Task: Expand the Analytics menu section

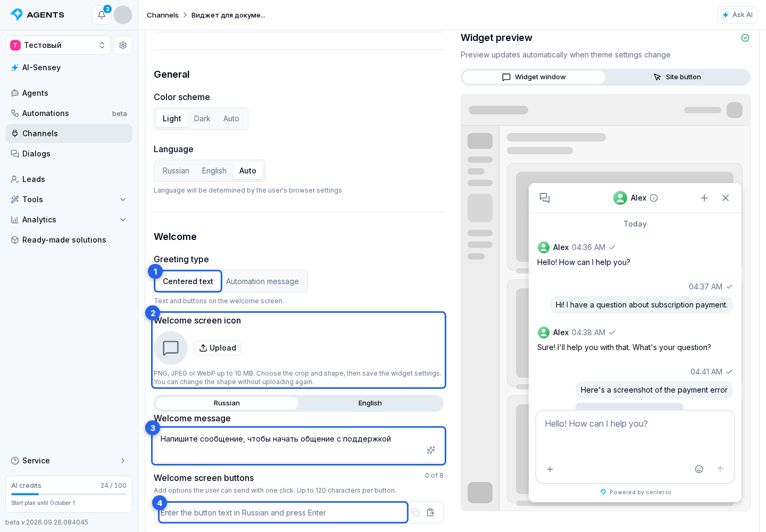Action: pos(123,220)
